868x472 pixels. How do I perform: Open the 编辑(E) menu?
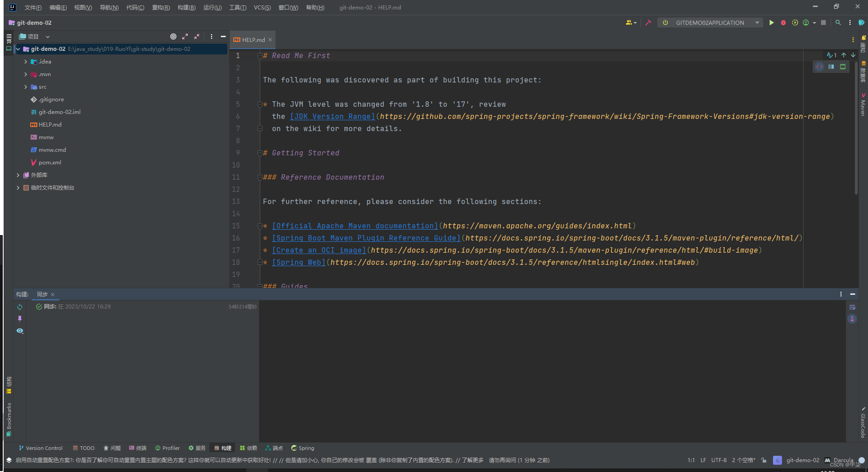[58, 8]
